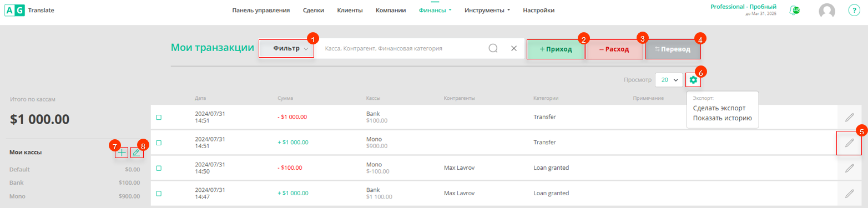Check the box for -$1 000.00 Bank transfer
Screen dimensions: 868x208
tap(159, 117)
